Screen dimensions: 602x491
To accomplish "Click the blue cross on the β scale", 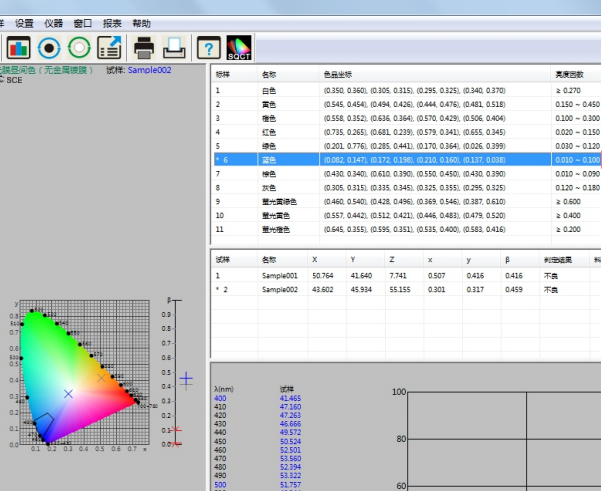I will [x=186, y=379].
